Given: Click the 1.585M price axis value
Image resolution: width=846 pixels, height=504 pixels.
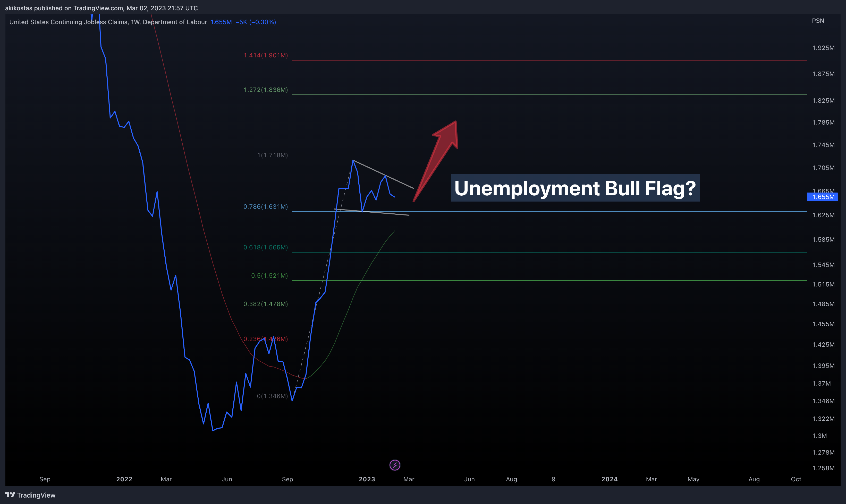Looking at the screenshot, I should 823,240.
